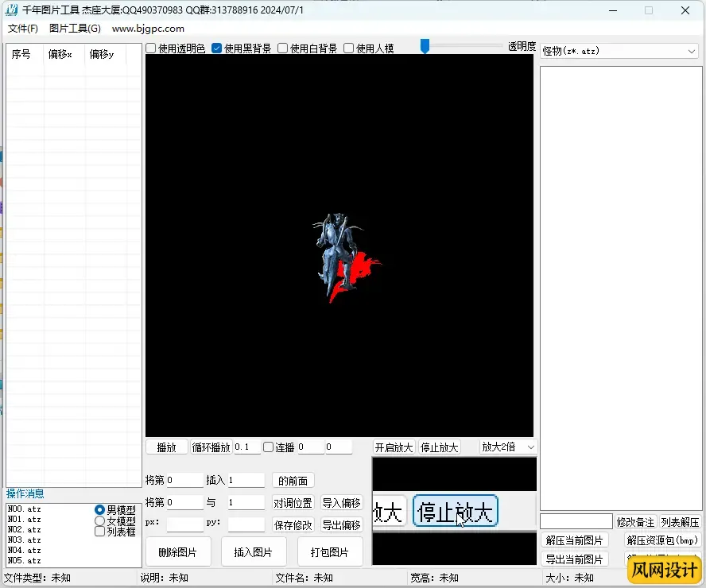Click the 透明度 slider handle
The image size is (706, 588).
pos(425,47)
